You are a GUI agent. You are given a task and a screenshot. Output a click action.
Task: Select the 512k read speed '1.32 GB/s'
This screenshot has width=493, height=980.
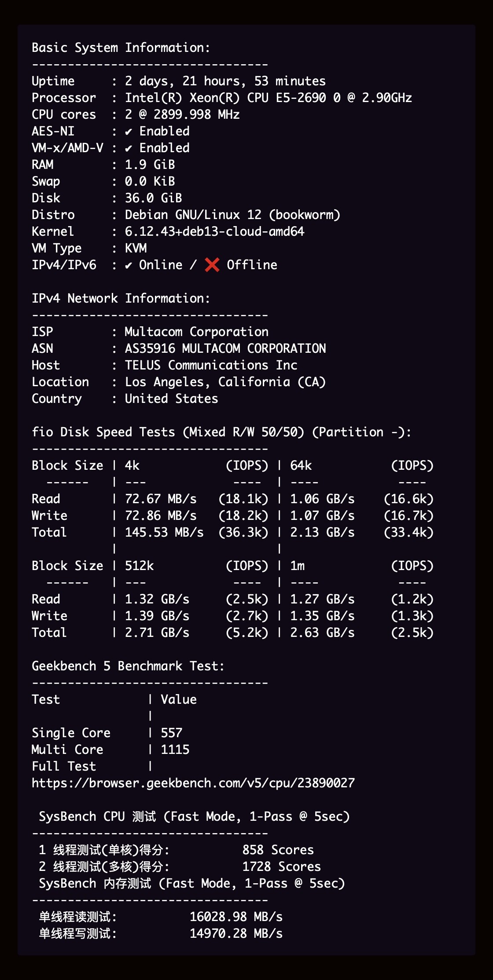157,599
